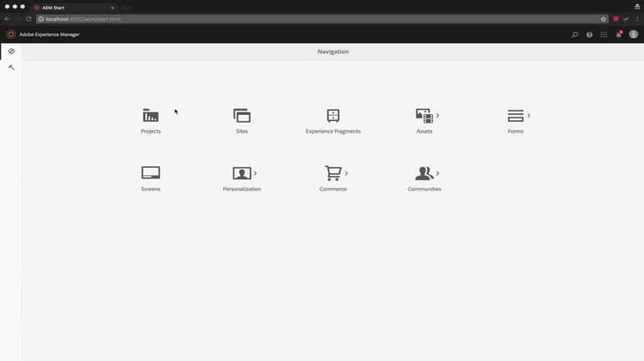644x361 pixels.
Task: Expand the Forms submenu chevron
Action: point(529,116)
